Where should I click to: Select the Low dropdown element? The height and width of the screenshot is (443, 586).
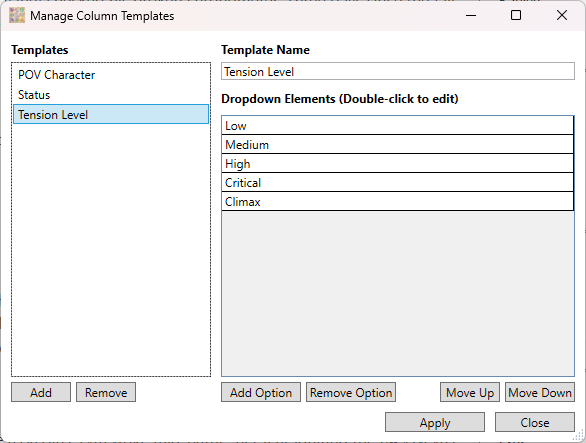[x=398, y=126]
